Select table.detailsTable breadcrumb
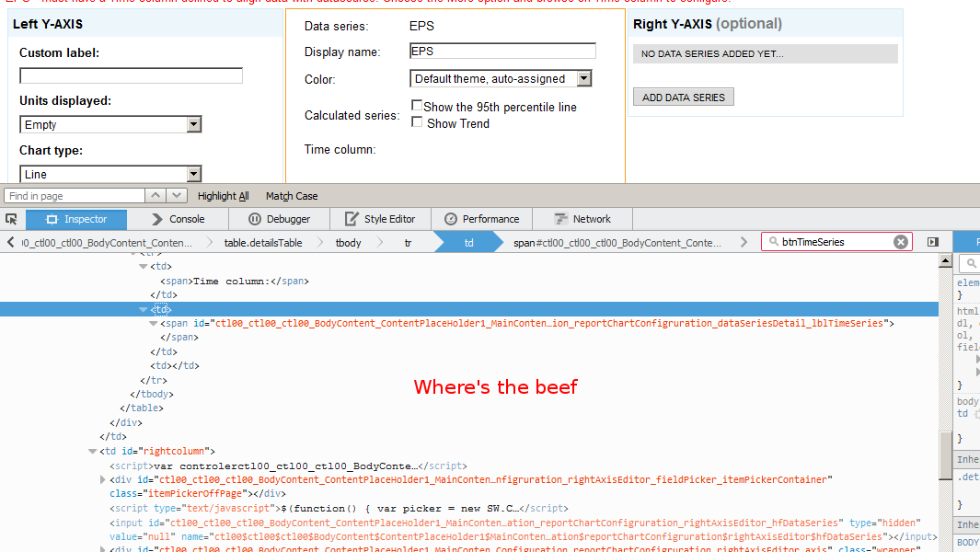 pos(263,243)
